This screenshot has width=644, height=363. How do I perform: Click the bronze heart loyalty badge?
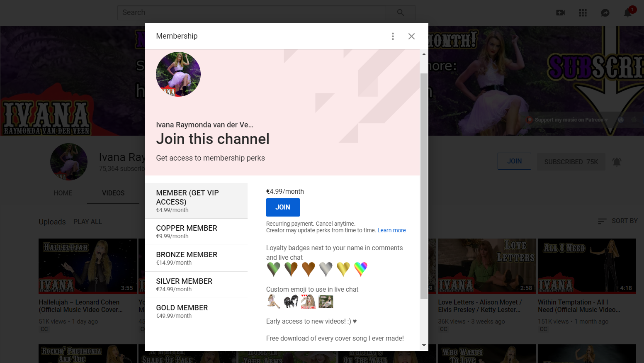point(309,269)
